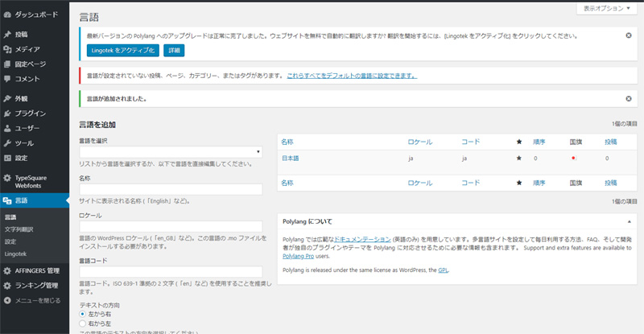Select 左から右 text direction radio
Screen dimensions: 644x334
point(83,314)
